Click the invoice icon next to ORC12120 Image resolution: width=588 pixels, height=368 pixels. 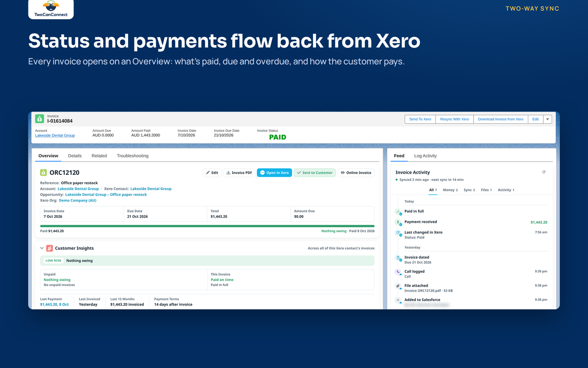point(43,172)
